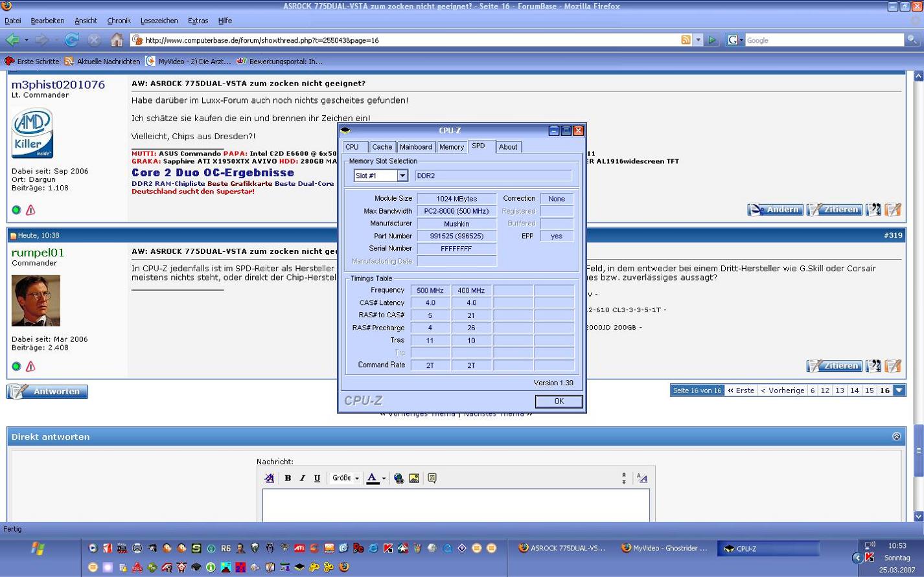Toggle bold text in reply editor
The height and width of the screenshot is (577, 924).
288,479
